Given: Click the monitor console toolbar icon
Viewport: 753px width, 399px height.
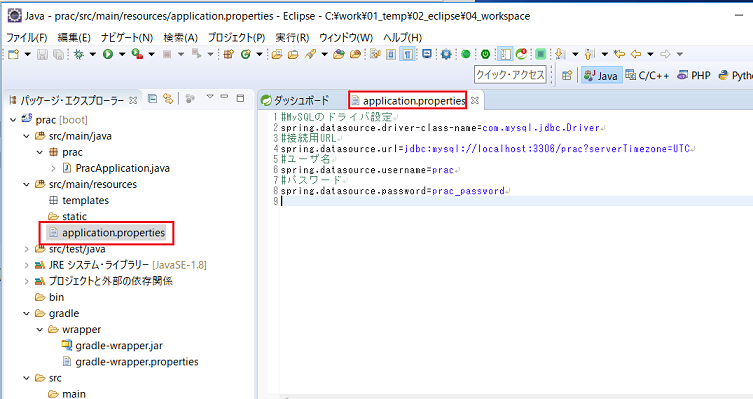Looking at the screenshot, I should (426, 54).
